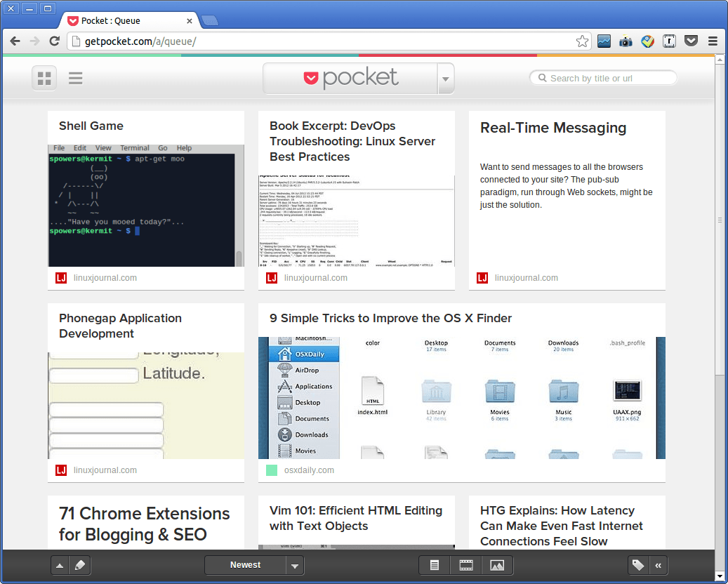Image resolution: width=728 pixels, height=584 pixels.
Task: Open the camera screenshot extension
Action: point(626,41)
